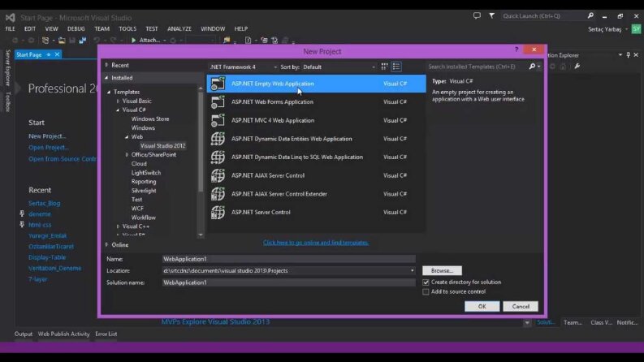Select the Silverlight template category
Viewport: 644px width, 362px height.
pyautogui.click(x=144, y=191)
